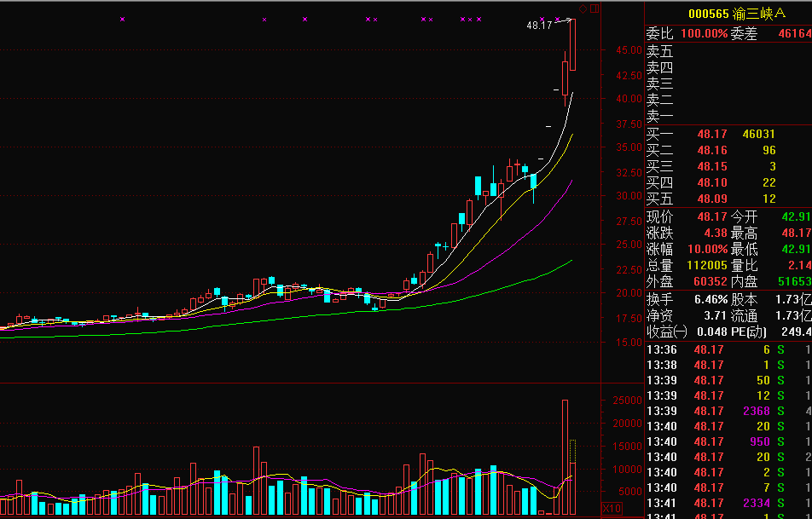Click the red diamond icon above the chart
The height and width of the screenshot is (519, 812).
point(583,9)
